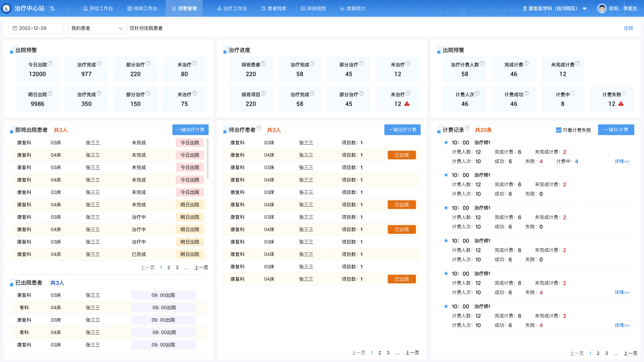Click the help icon next to 计费成功
Image resolution: width=644 pixels, height=362 pixels.
(527, 94)
